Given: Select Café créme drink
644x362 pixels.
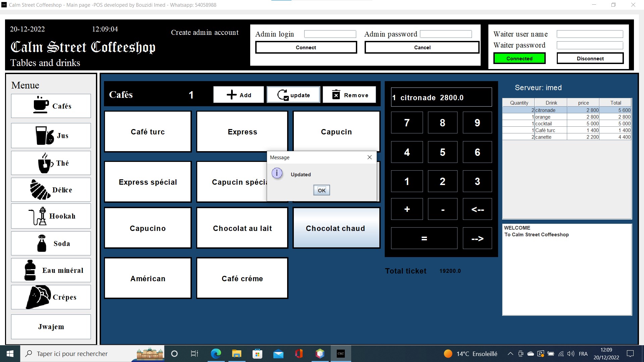Looking at the screenshot, I should pos(242,279).
